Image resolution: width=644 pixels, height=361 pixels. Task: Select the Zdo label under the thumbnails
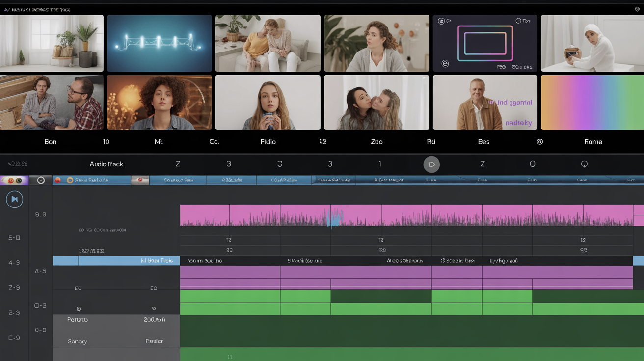pyautogui.click(x=376, y=142)
